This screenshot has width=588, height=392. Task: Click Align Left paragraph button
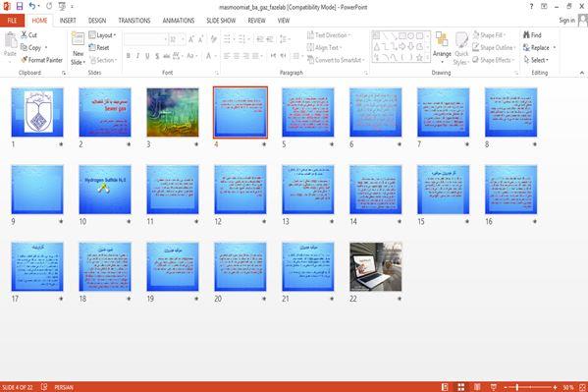click(x=227, y=56)
